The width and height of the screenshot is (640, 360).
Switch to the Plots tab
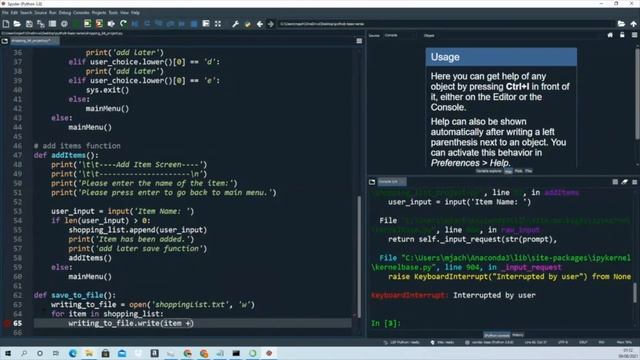(x=518, y=171)
